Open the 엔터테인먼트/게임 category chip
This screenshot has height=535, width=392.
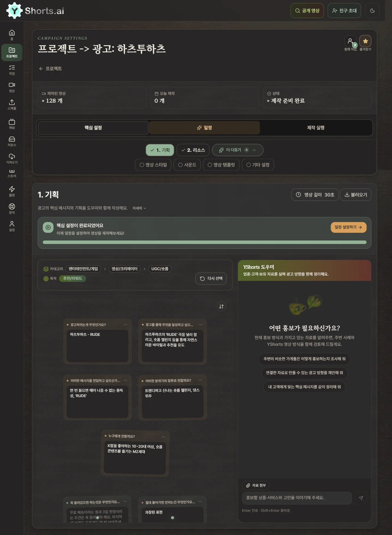(x=83, y=269)
